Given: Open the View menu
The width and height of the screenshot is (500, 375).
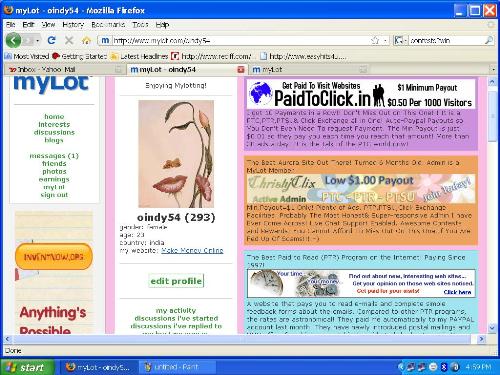Looking at the screenshot, I should (48, 24).
